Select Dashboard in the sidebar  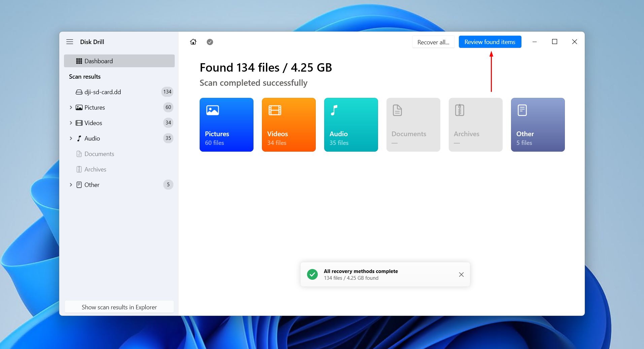pyautogui.click(x=119, y=61)
